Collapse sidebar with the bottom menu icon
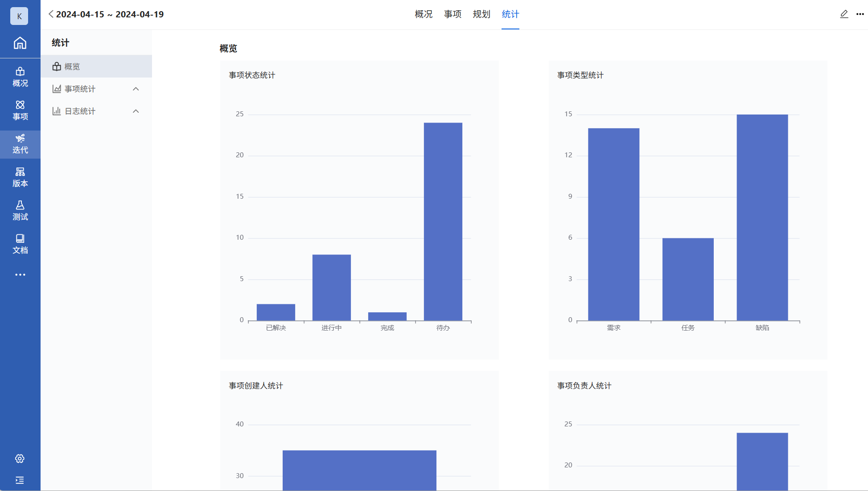 20,480
